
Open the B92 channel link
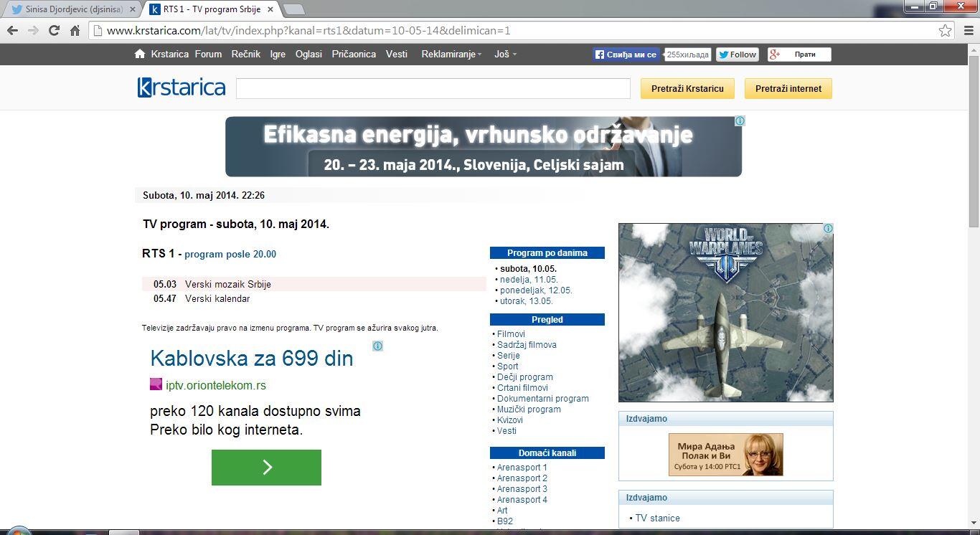(505, 521)
